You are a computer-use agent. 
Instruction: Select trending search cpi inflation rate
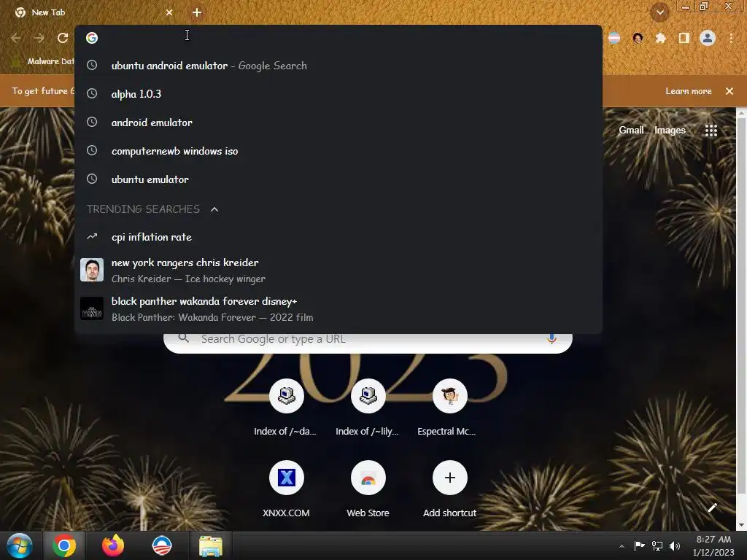[338, 237]
